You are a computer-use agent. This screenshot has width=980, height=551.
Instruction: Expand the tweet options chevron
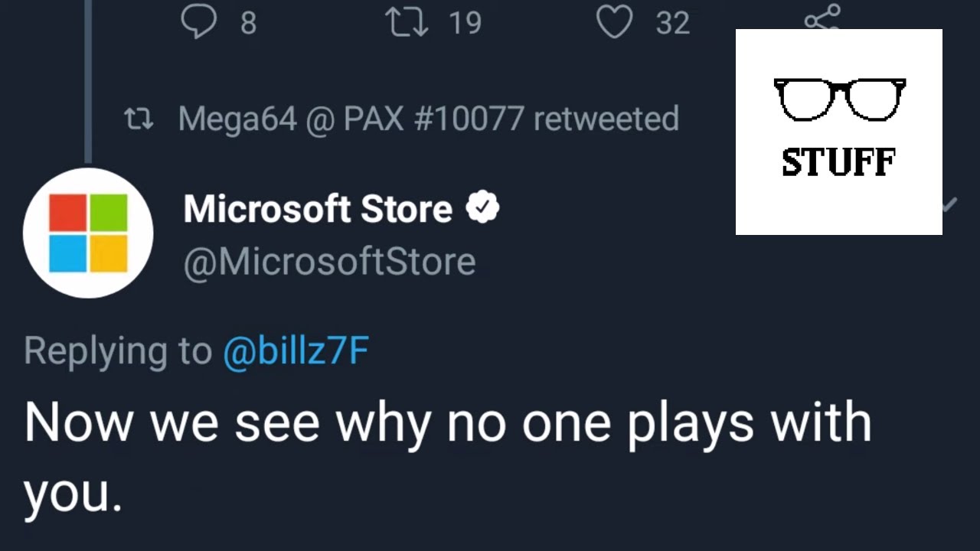click(949, 204)
